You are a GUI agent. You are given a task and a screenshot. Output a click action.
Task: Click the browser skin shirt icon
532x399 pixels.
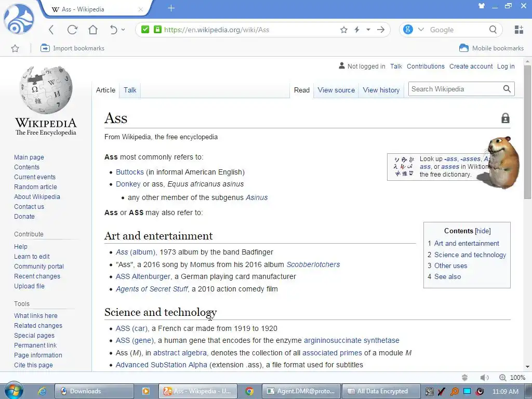pos(481,5)
